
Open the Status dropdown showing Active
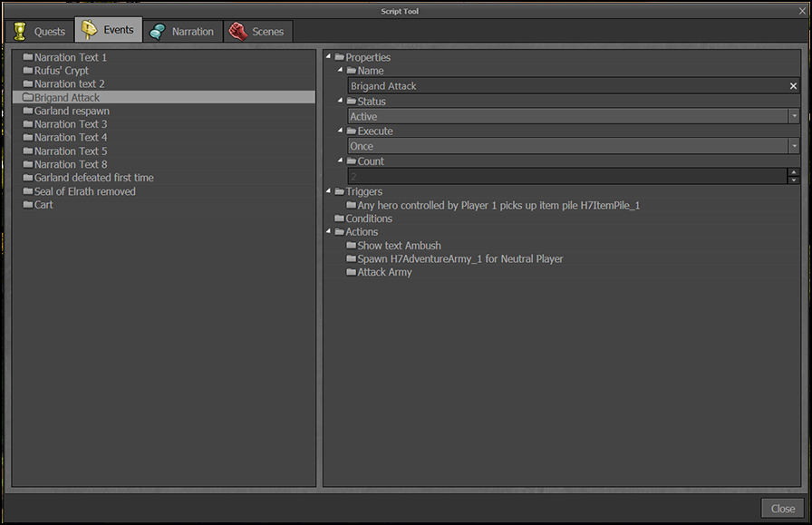pos(794,116)
